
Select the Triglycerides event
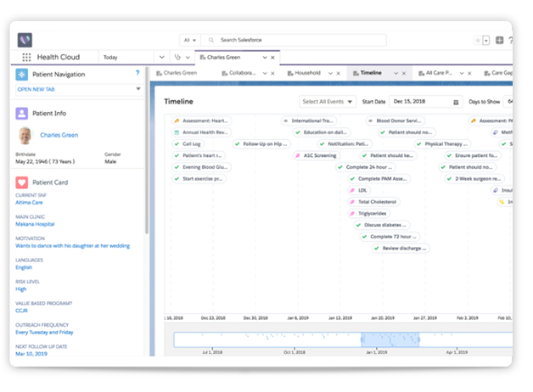[369, 213]
